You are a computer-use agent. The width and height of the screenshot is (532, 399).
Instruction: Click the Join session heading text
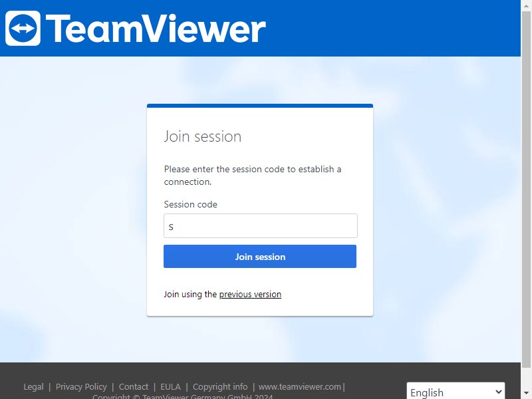[x=203, y=136]
